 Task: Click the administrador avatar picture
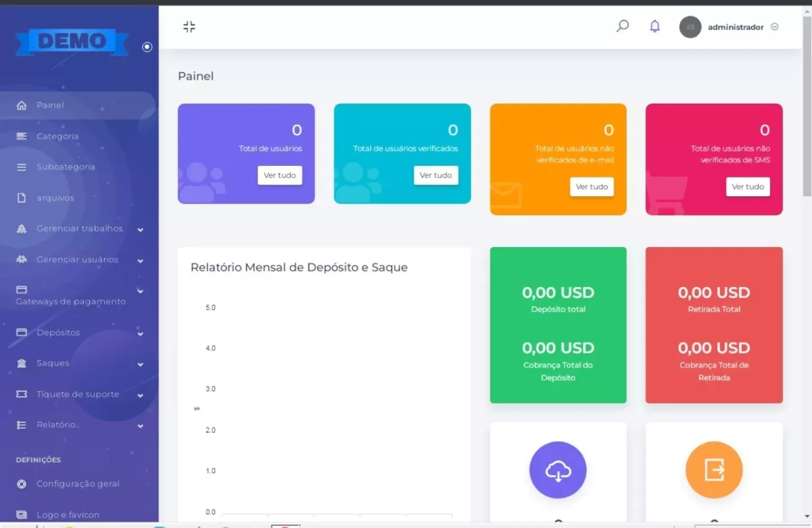tap(690, 27)
